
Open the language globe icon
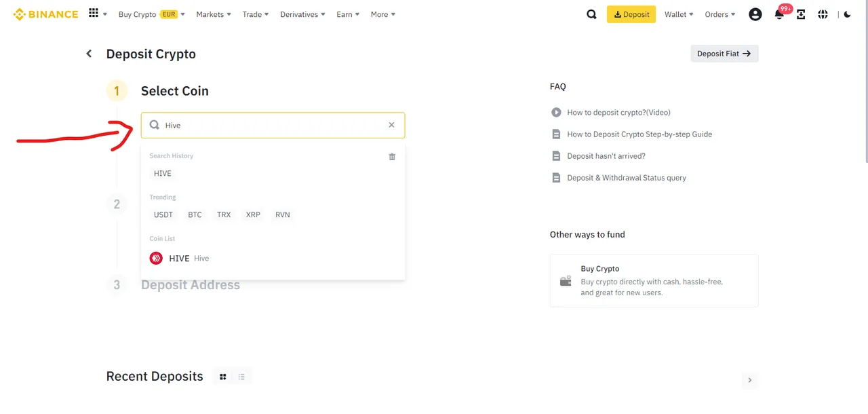(823, 14)
